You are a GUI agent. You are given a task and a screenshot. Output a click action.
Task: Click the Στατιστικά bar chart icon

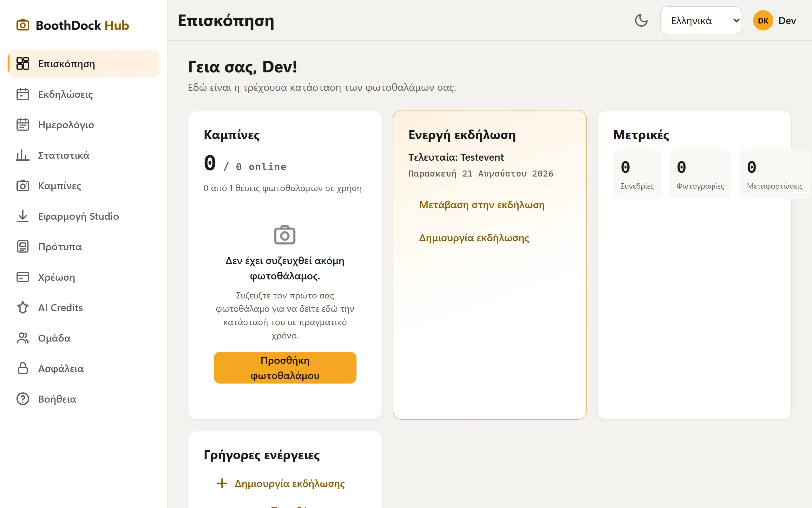tap(23, 155)
